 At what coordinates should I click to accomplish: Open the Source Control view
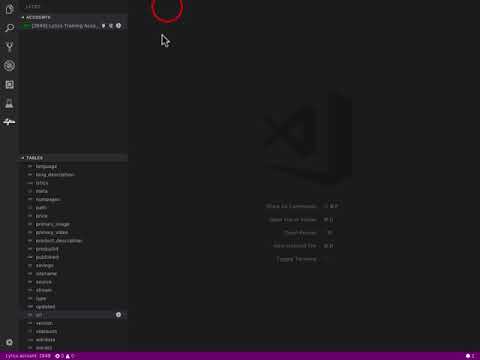[9, 46]
